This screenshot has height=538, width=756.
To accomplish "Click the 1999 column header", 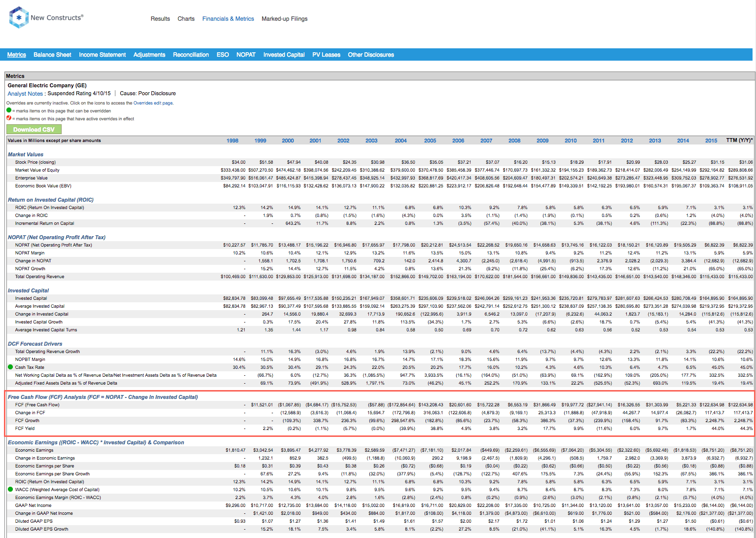I will pos(260,141).
